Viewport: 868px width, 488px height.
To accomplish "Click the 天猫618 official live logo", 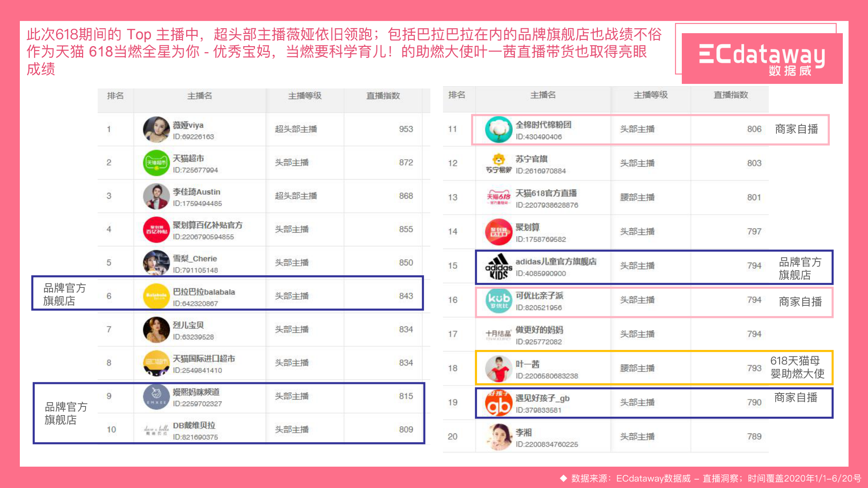I will (498, 197).
